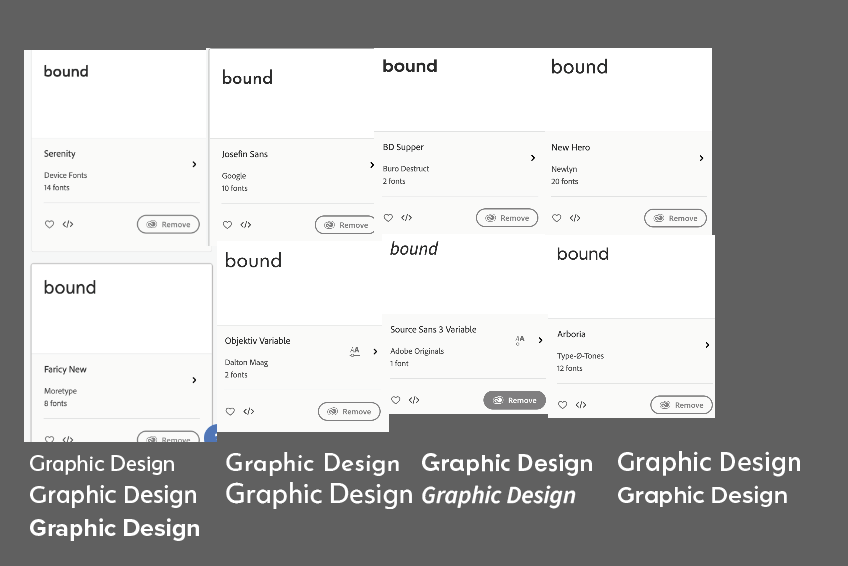The height and width of the screenshot is (566, 848).
Task: Remove the Serenity font family
Action: pyautogui.click(x=168, y=224)
